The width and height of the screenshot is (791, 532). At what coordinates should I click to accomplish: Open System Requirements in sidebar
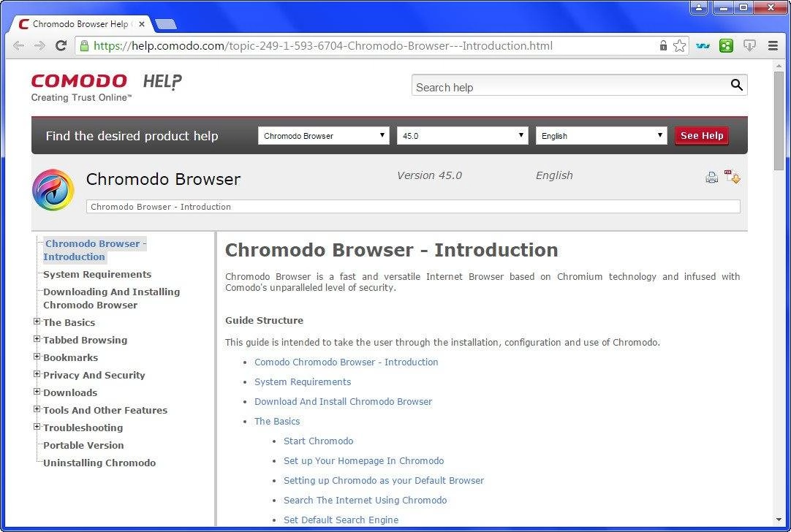pos(97,274)
